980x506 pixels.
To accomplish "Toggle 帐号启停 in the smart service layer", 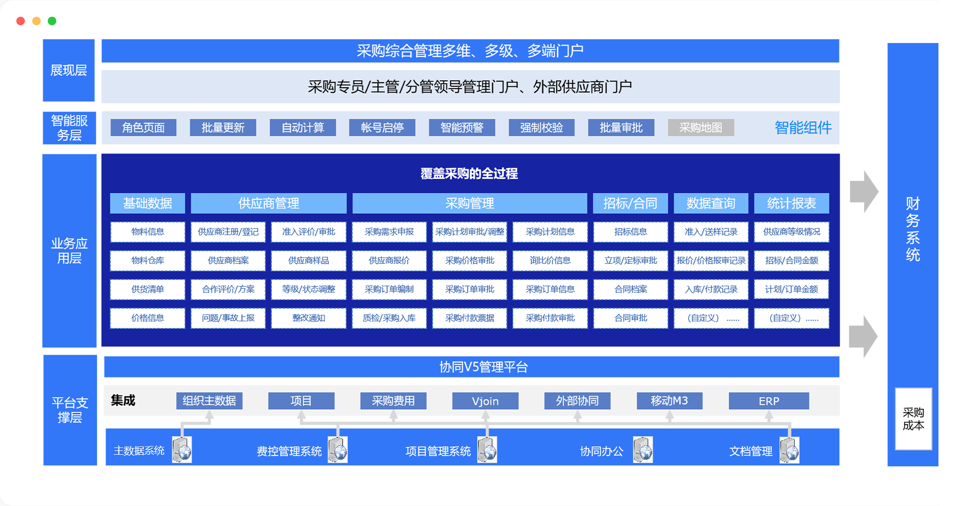I will point(382,127).
